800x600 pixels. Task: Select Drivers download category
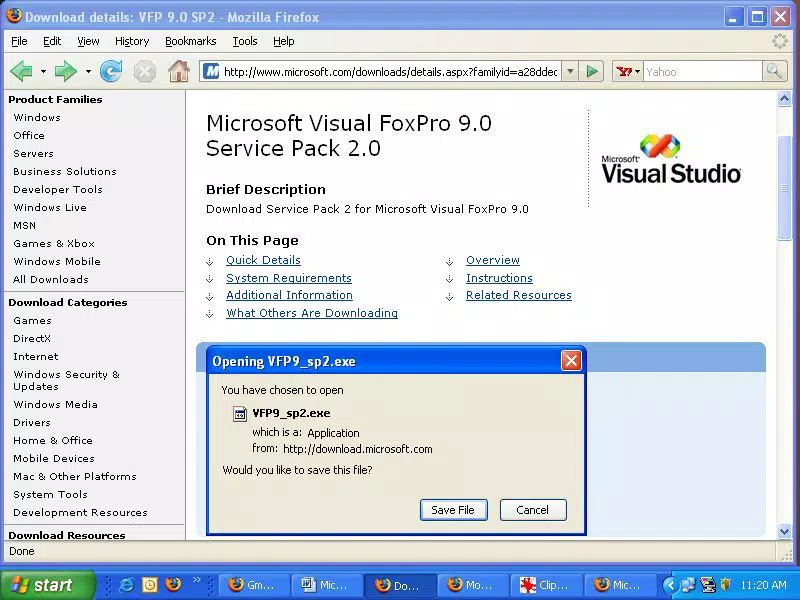[32, 422]
